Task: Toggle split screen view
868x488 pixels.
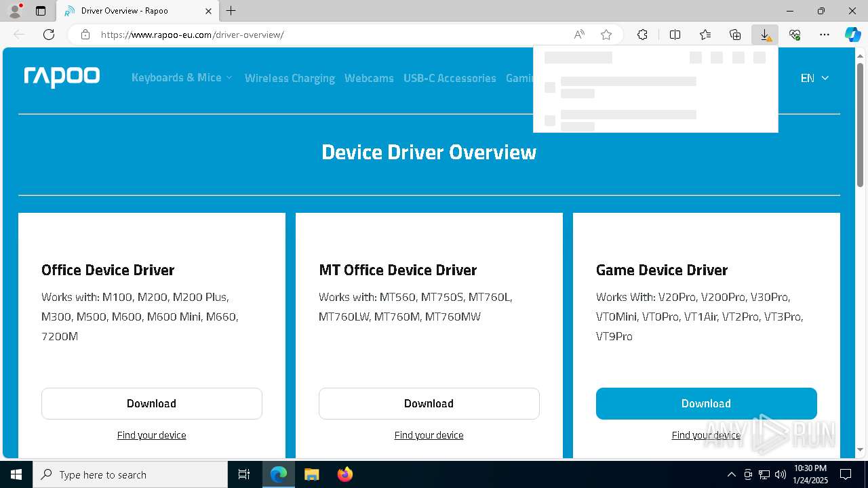Action: [675, 35]
